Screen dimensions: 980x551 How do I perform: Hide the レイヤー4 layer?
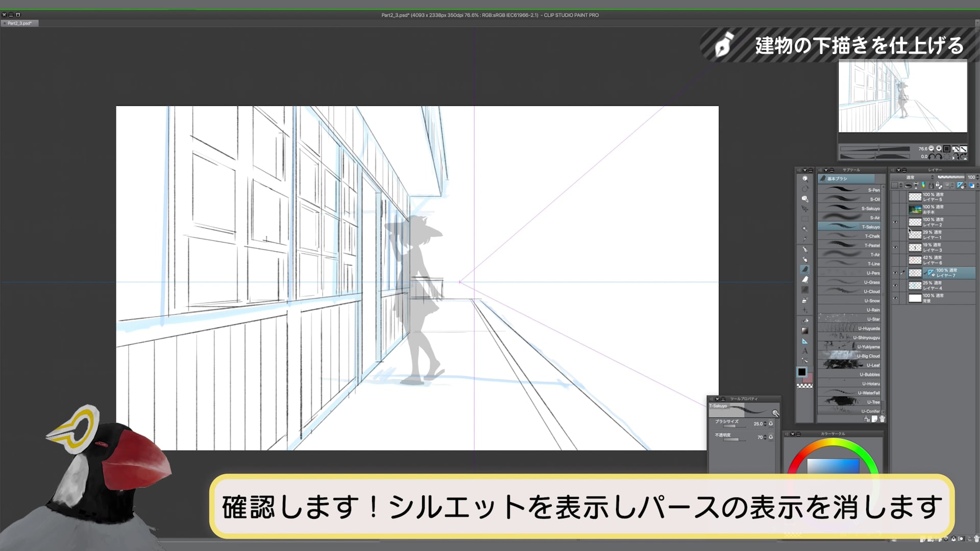tap(895, 285)
